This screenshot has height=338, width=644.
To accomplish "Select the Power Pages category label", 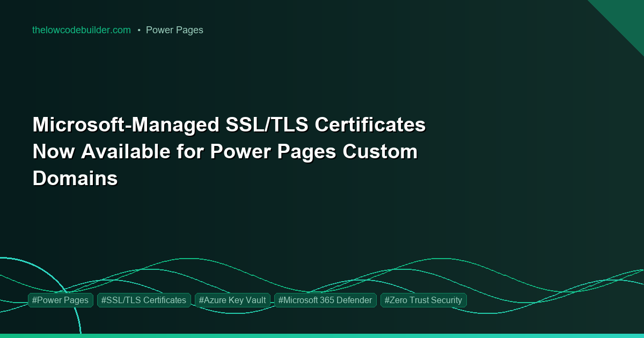I will [x=174, y=30].
